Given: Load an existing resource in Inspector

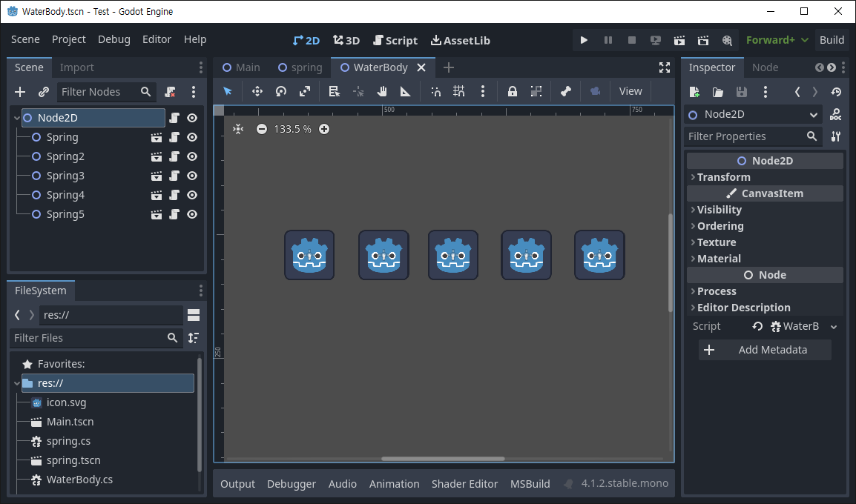Looking at the screenshot, I should coord(718,92).
